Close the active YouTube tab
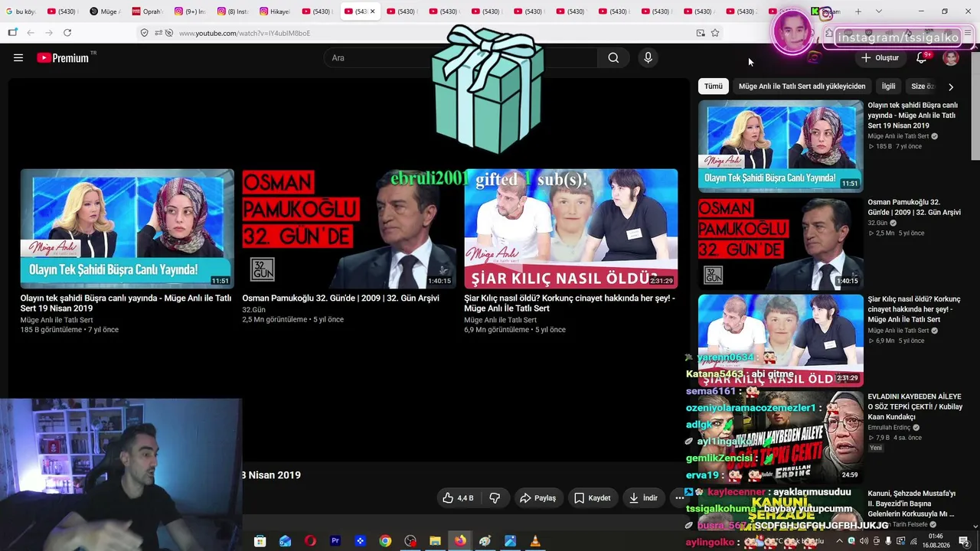This screenshot has width=980, height=551. click(373, 11)
